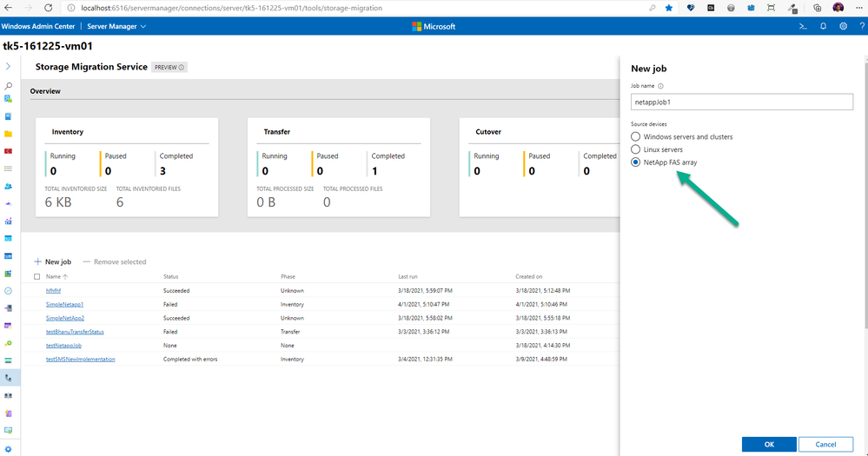The width and height of the screenshot is (868, 456).
Task: Check the select-all checkbox in jobs table header
Action: (x=37, y=277)
